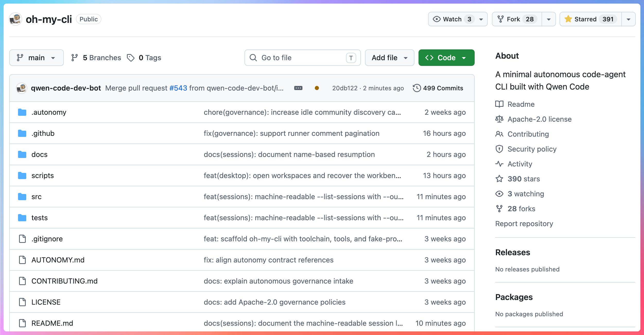Open the green Code dropdown

(x=446, y=58)
